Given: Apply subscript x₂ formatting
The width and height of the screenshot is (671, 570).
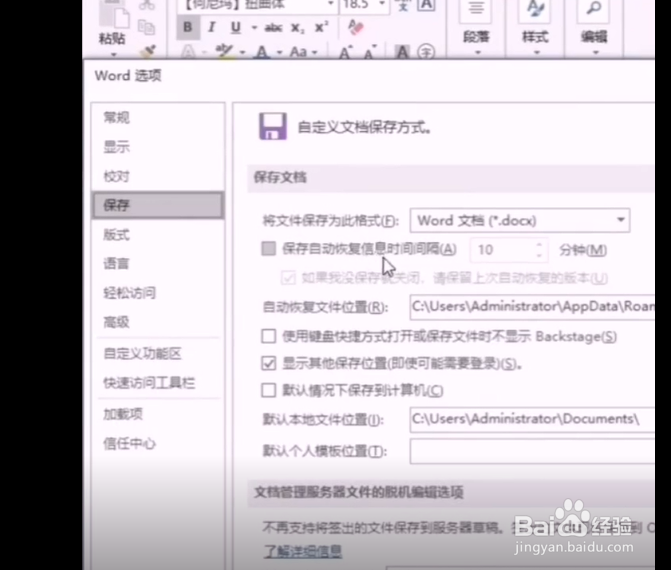Looking at the screenshot, I should pos(297,28).
